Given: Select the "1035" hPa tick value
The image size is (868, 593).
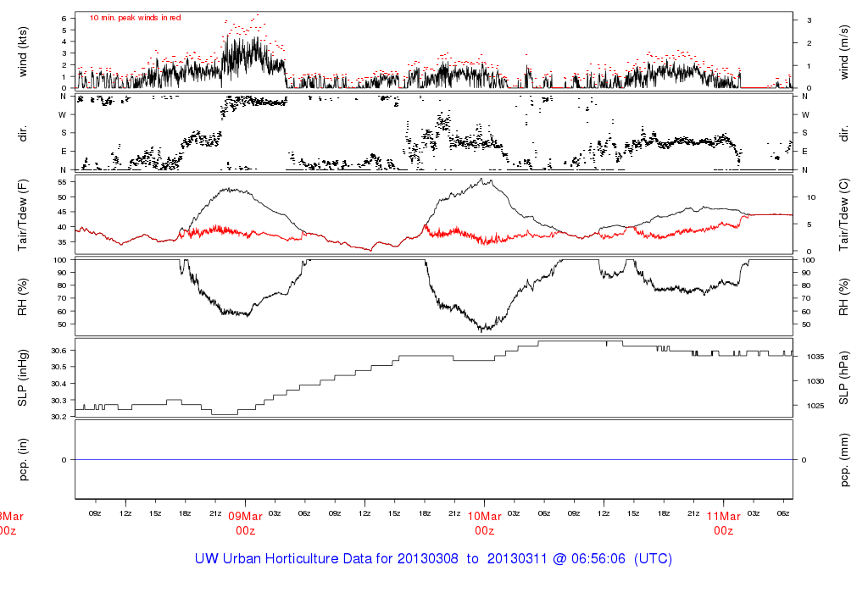Looking at the screenshot, I should pyautogui.click(x=815, y=357).
